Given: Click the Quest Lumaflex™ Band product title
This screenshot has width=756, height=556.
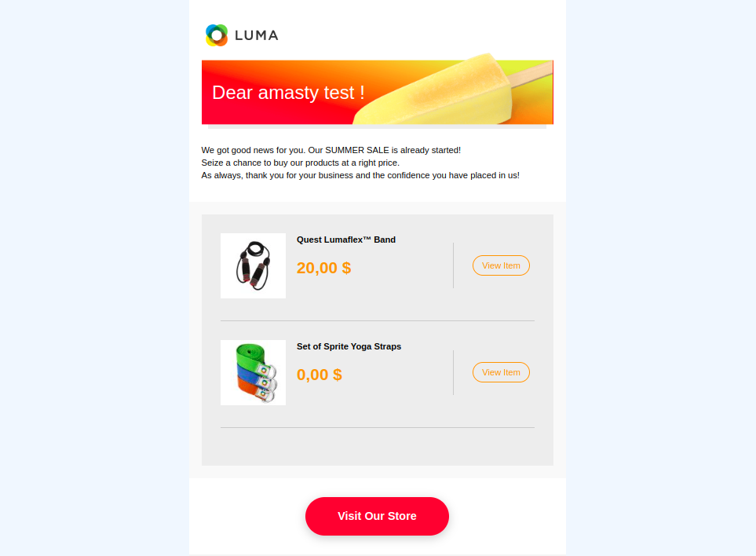Looking at the screenshot, I should [346, 240].
